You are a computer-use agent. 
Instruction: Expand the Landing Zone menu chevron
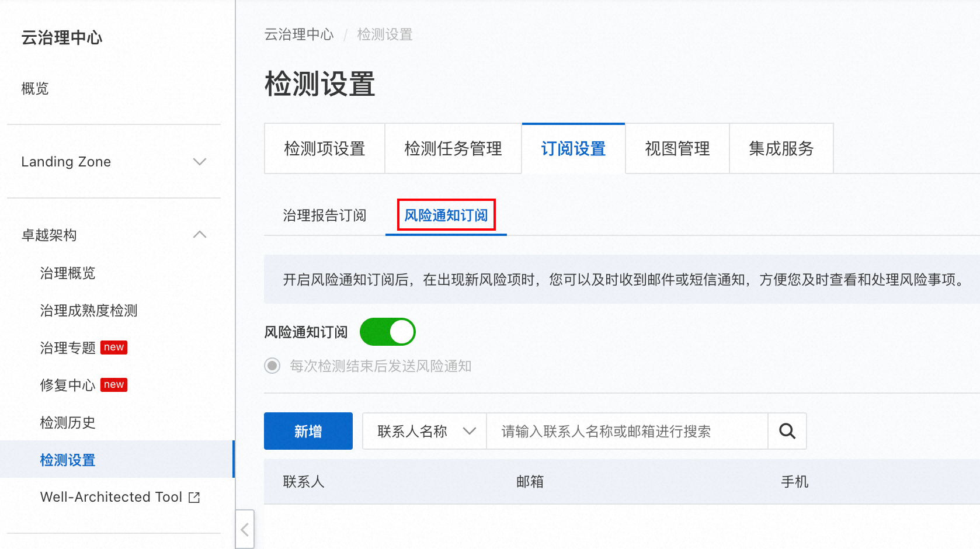[x=200, y=162]
